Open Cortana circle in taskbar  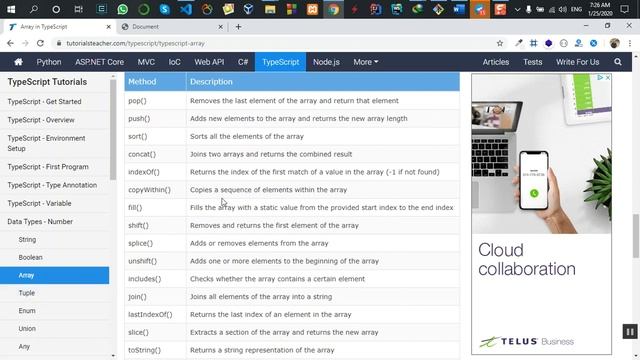(x=56, y=9)
